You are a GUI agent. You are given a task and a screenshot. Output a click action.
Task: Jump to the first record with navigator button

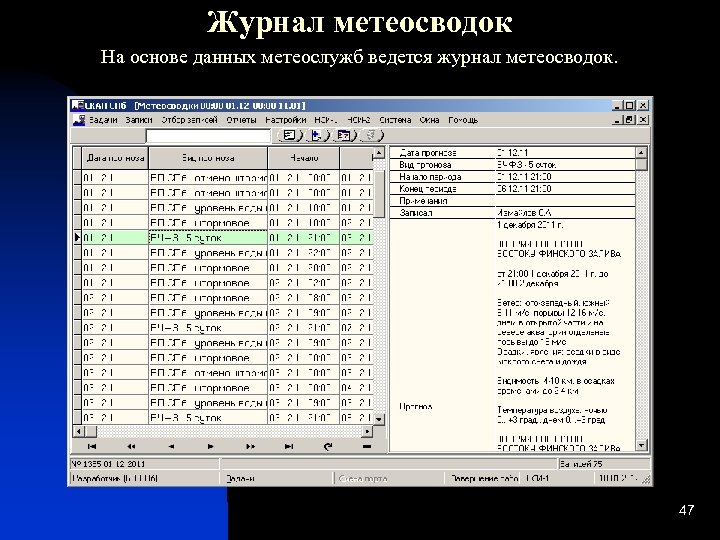tap(91, 446)
